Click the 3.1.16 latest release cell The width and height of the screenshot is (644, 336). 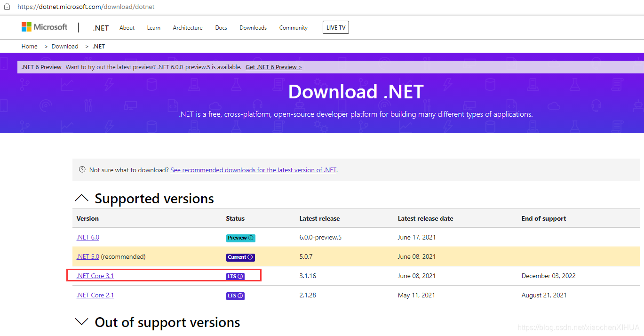[x=308, y=276]
